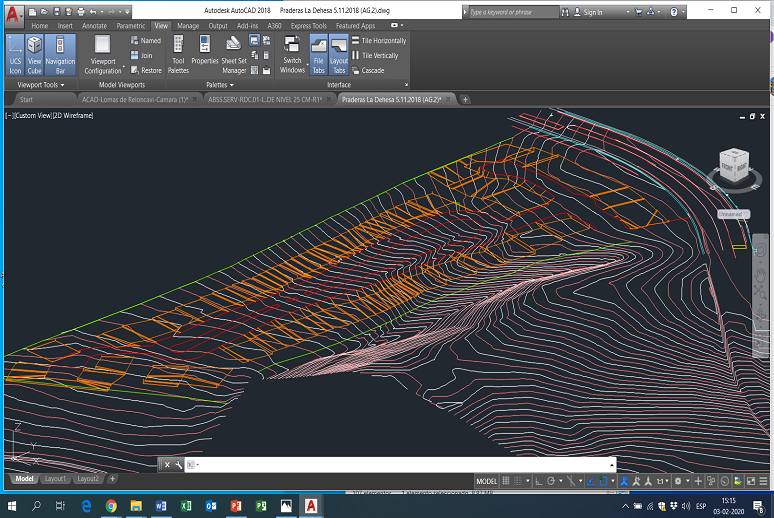
Task: Toggle the Layout Tabs display
Action: (x=339, y=55)
